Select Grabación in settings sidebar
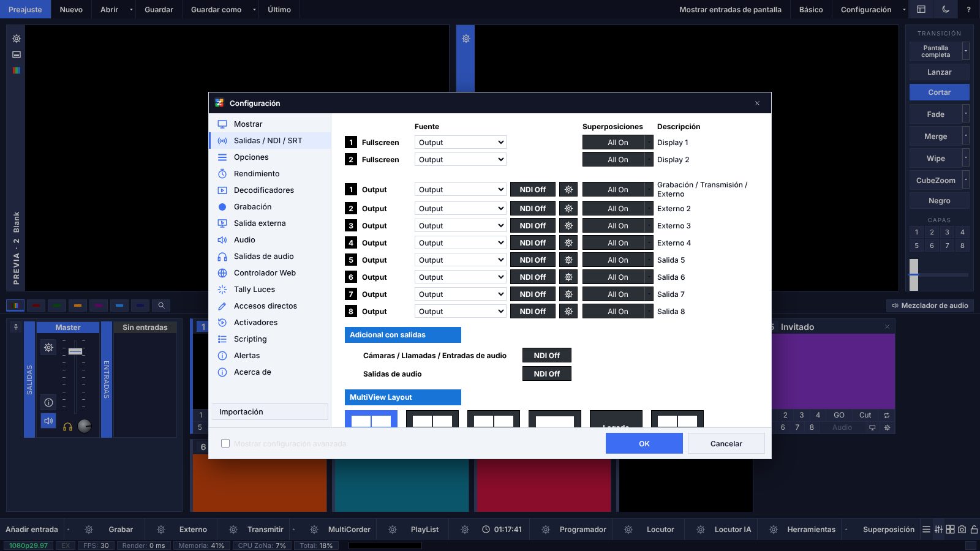980x551 pixels. click(269, 207)
